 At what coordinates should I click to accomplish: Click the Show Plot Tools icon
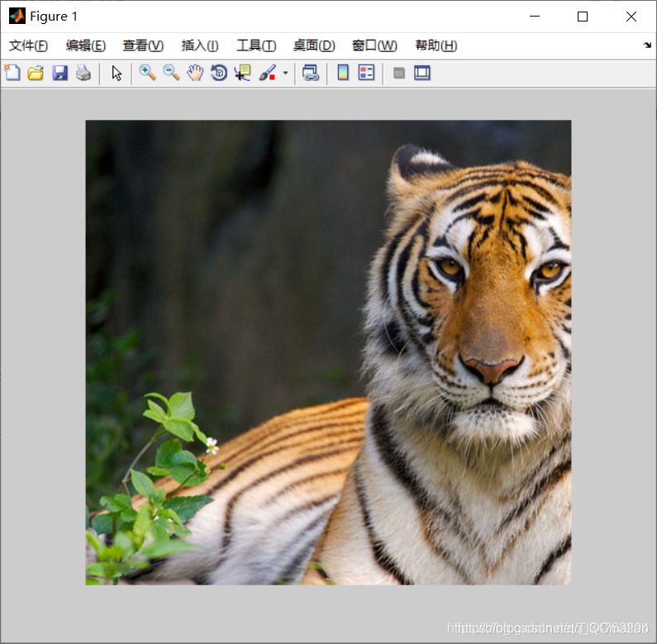tap(422, 73)
